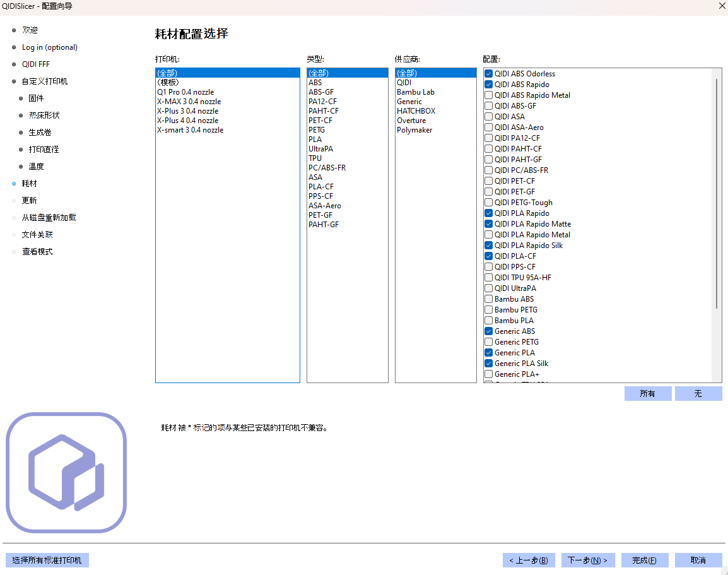Select X-Plus 4 0.4 nozzle printer
This screenshot has height=575, width=728.
pos(228,121)
